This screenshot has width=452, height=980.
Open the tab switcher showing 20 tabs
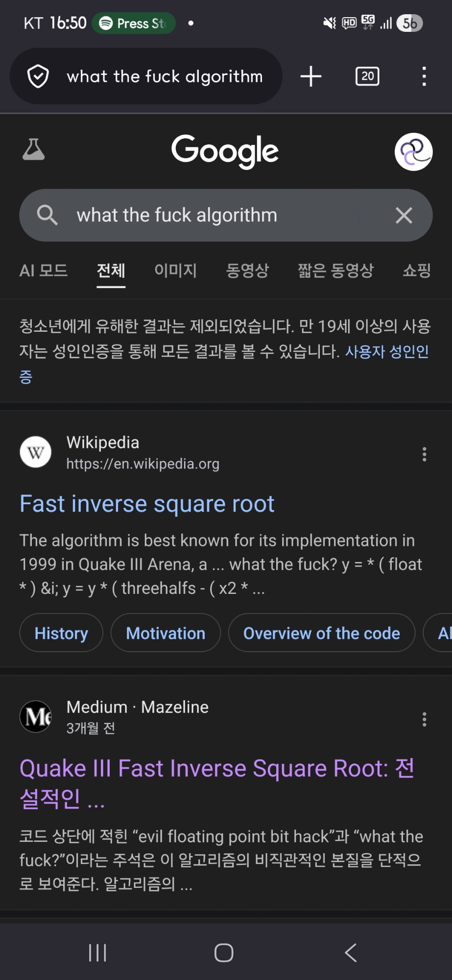click(367, 76)
